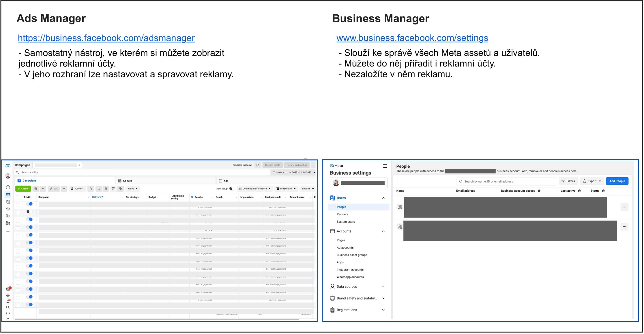This screenshot has width=644, height=334.
Task: Open Instagram accounts menu item
Action: pyautogui.click(x=350, y=270)
